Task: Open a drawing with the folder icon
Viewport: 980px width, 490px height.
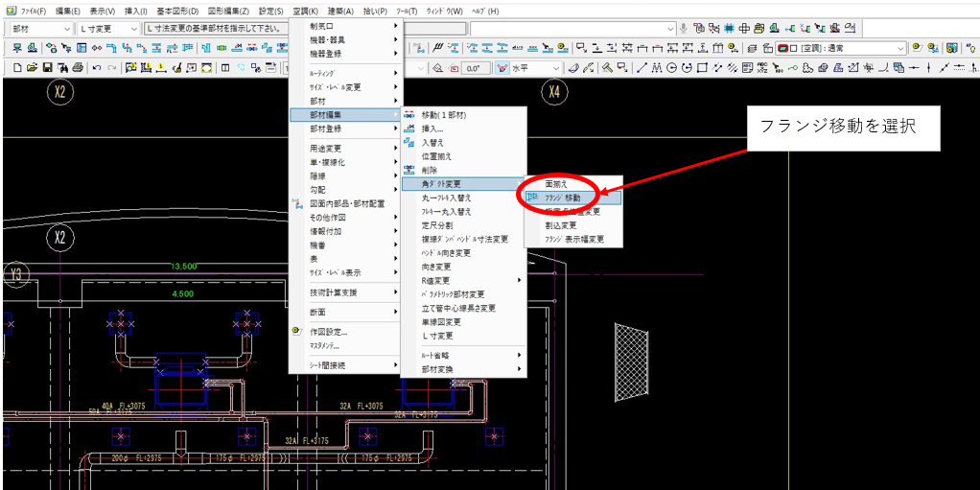Action: coord(32,67)
